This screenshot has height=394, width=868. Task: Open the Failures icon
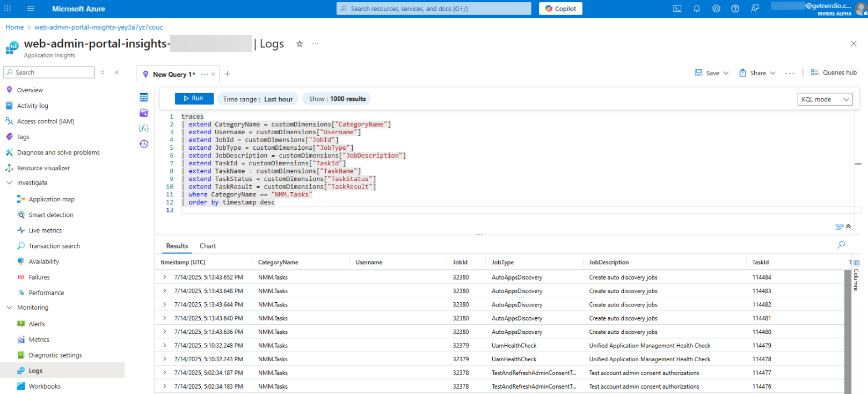coord(21,277)
